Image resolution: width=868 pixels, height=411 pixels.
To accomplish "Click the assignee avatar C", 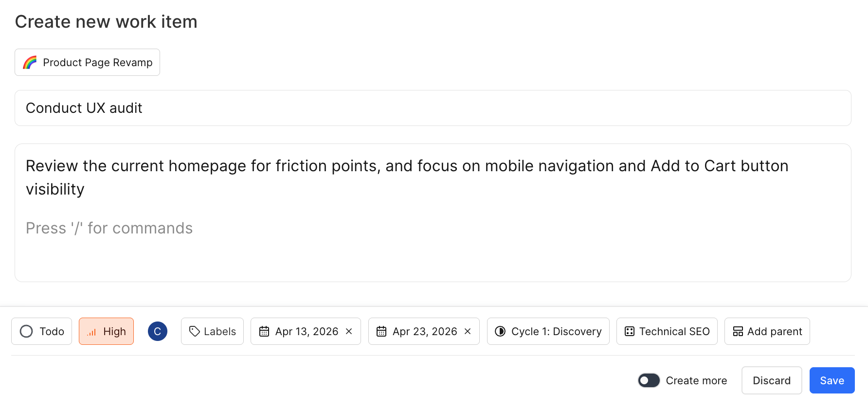I will tap(158, 331).
